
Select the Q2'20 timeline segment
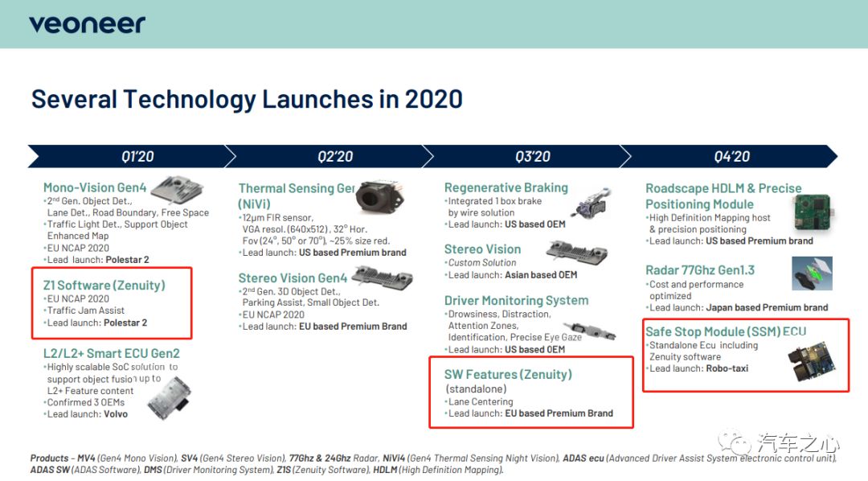point(330,156)
